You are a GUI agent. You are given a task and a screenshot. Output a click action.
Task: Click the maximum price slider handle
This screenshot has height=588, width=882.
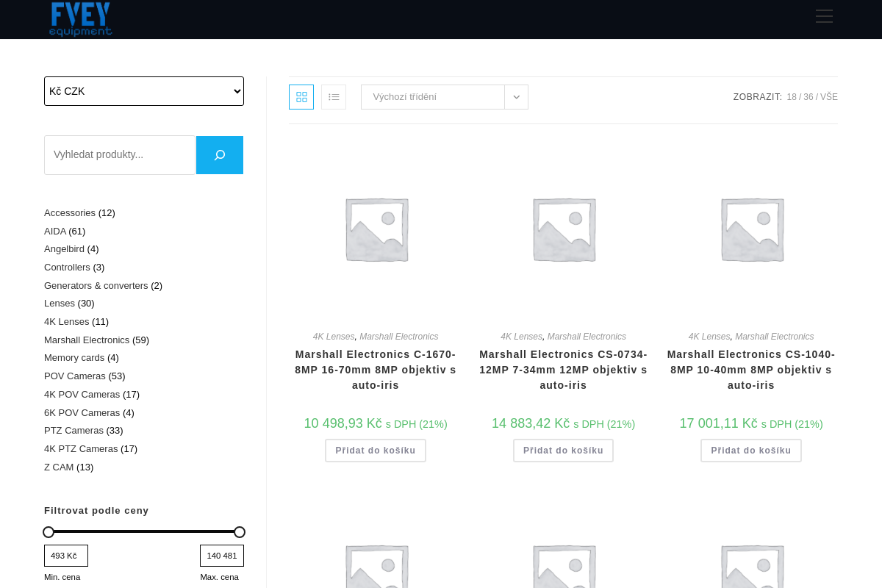pyautogui.click(x=240, y=532)
